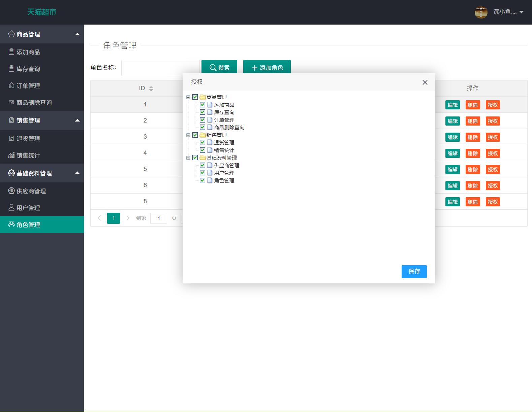Click the 库存查询 page icon in tree

[210, 112]
